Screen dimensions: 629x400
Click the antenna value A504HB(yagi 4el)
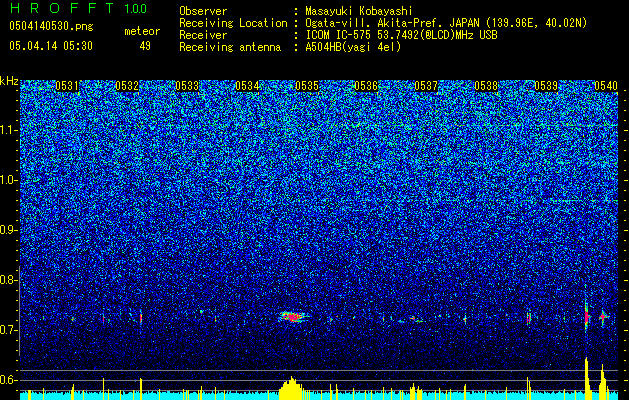tap(353, 47)
